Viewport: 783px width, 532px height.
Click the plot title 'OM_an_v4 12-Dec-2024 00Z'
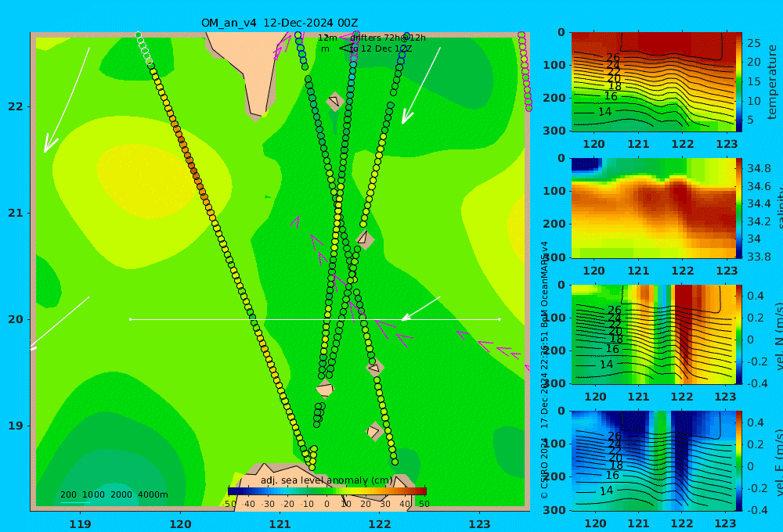pyautogui.click(x=280, y=23)
